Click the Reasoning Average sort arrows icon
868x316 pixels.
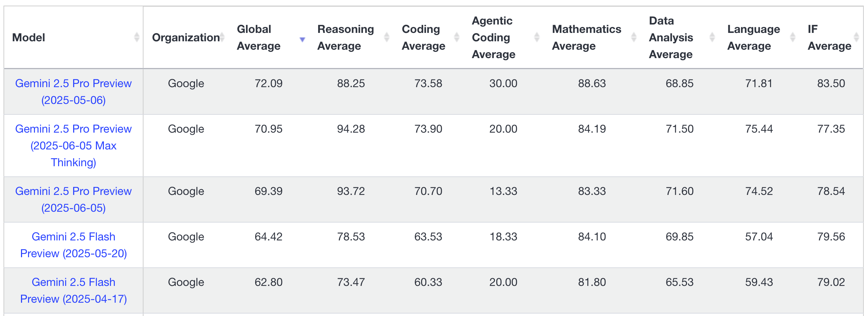pos(386,37)
